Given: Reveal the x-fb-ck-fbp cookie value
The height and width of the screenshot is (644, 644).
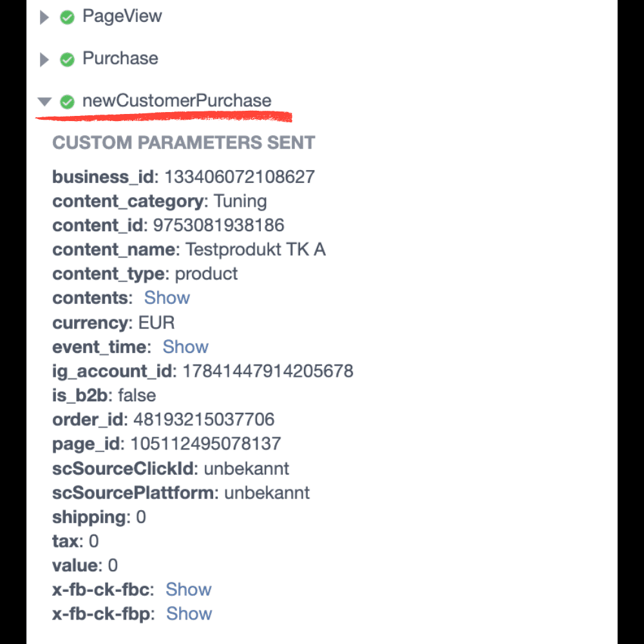Looking at the screenshot, I should [189, 614].
